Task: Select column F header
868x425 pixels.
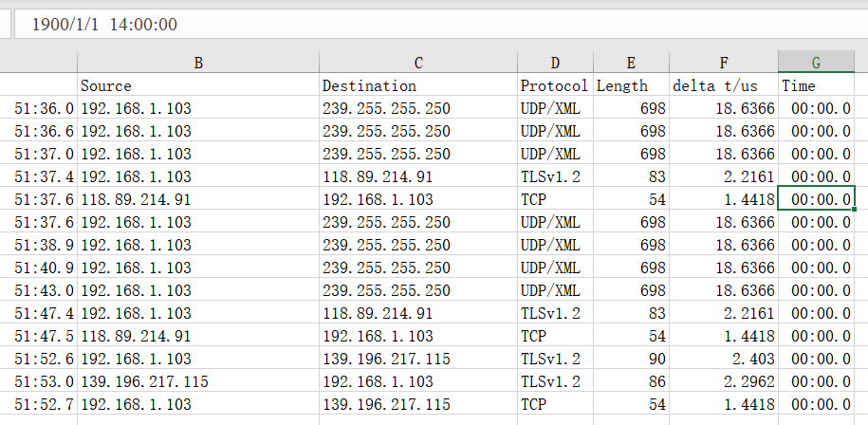Action: click(724, 63)
